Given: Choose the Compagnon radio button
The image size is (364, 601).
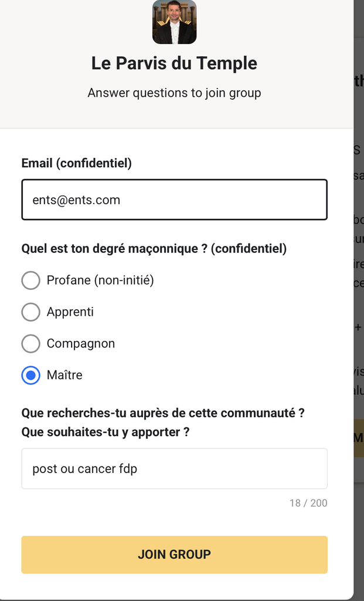Looking at the screenshot, I should pos(30,343).
